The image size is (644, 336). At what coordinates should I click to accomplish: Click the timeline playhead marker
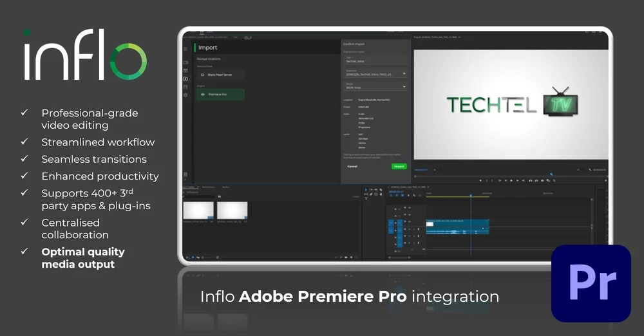pyautogui.click(x=471, y=195)
